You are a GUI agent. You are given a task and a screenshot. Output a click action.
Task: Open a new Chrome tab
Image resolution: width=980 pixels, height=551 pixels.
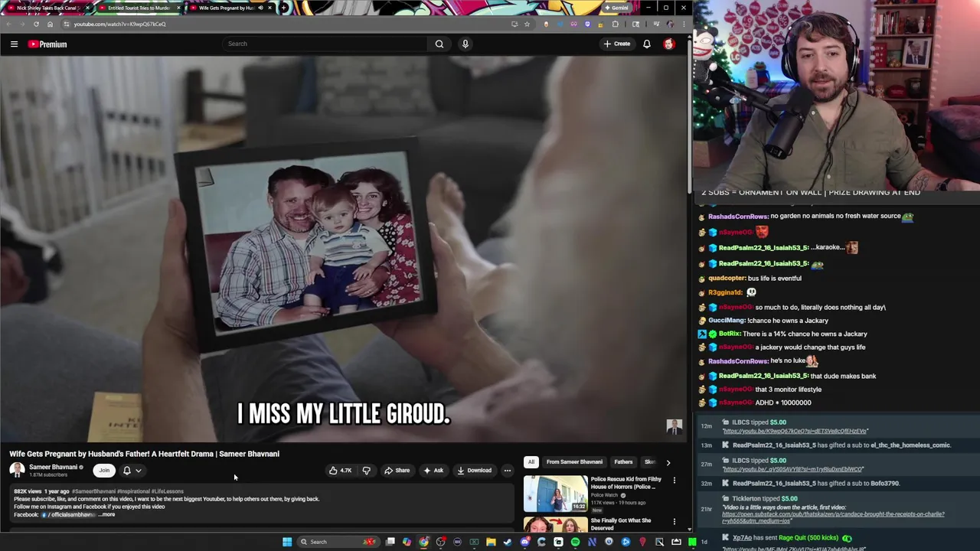[x=284, y=8]
